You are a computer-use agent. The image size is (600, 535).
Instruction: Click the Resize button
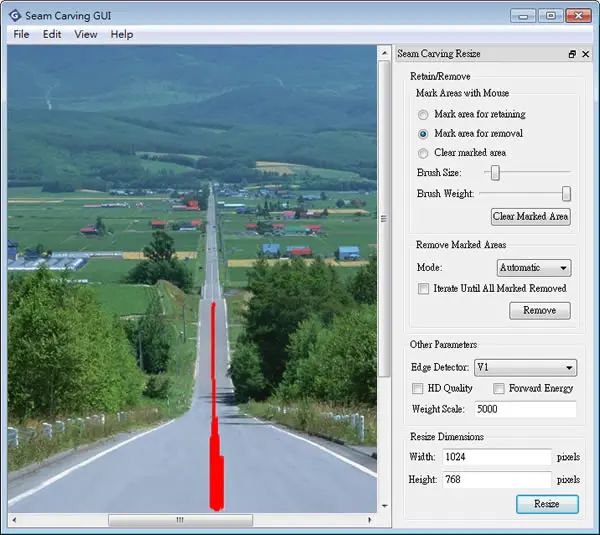(x=547, y=504)
